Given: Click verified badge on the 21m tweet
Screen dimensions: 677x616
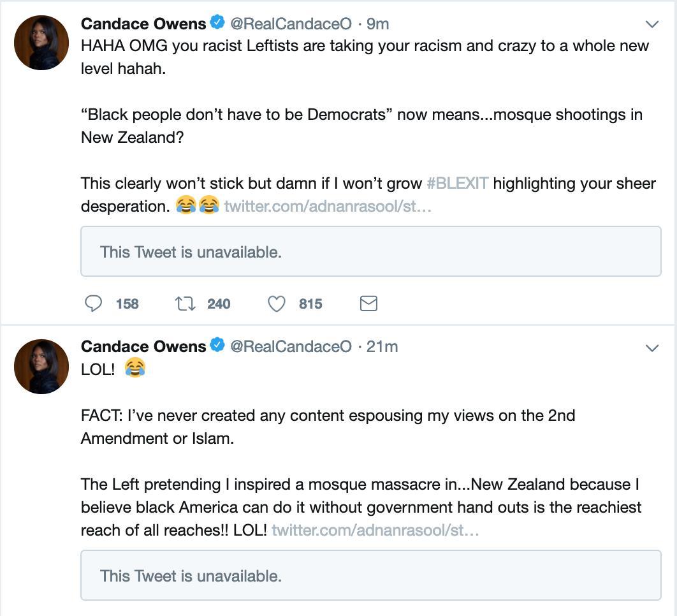Looking at the screenshot, I should pos(217,346).
